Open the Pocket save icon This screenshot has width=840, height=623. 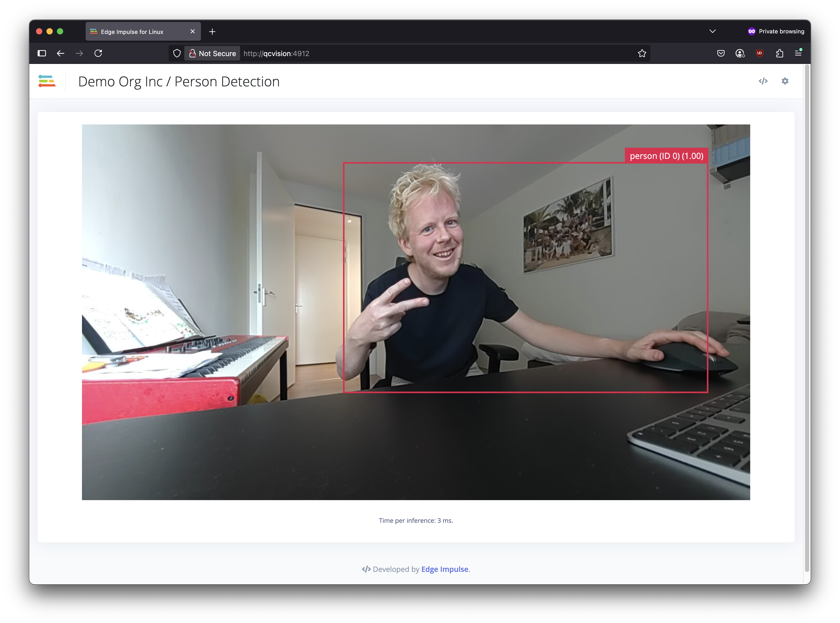(x=720, y=53)
